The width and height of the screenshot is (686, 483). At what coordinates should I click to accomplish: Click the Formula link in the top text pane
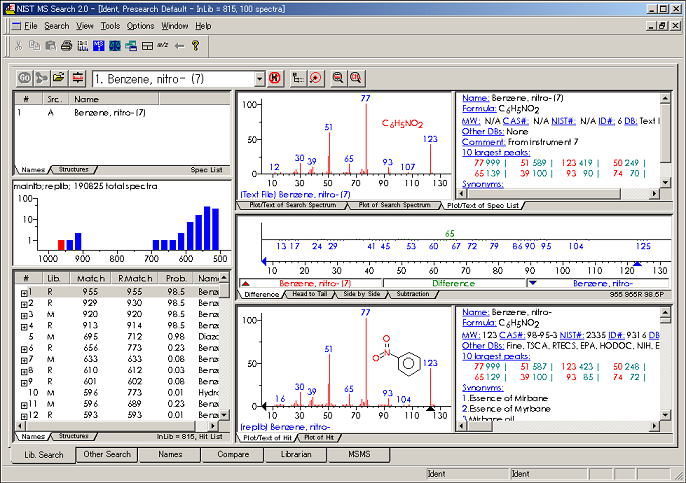479,108
